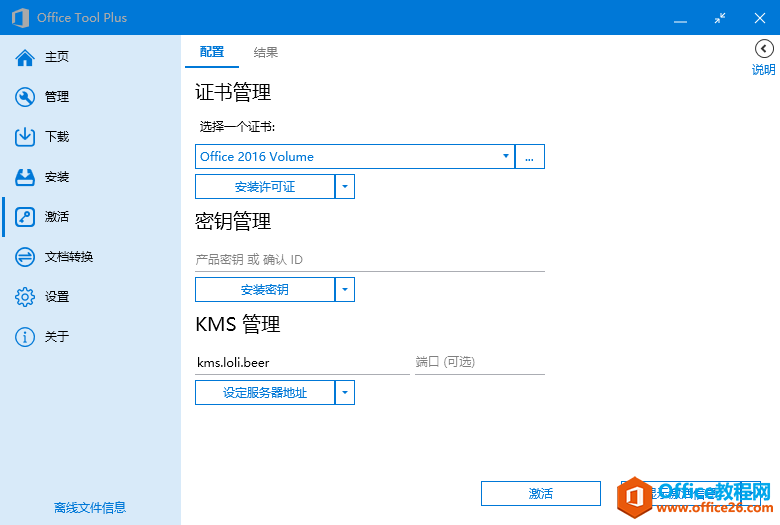780x525 pixels.
Task: Click the 安装密钥 button
Action: (x=265, y=290)
